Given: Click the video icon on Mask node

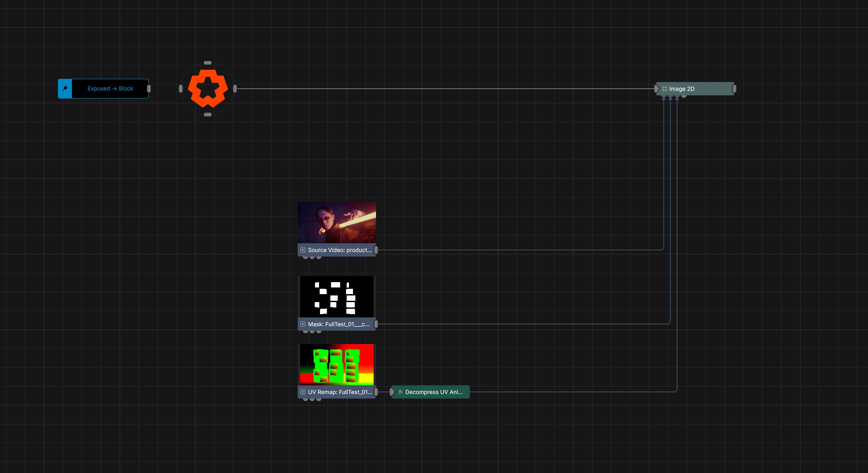Looking at the screenshot, I should point(303,324).
